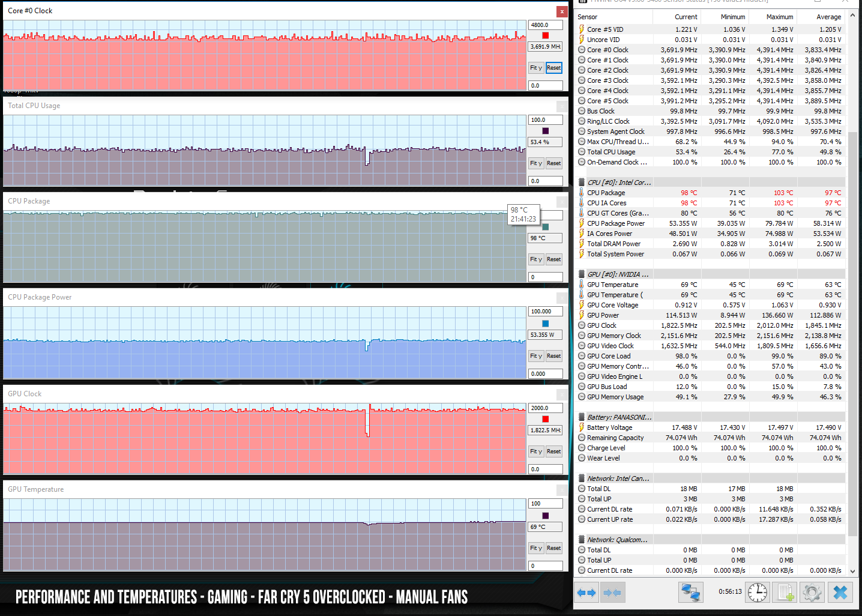
Task: Select the GPU Memory Usage row
Action: (711, 397)
